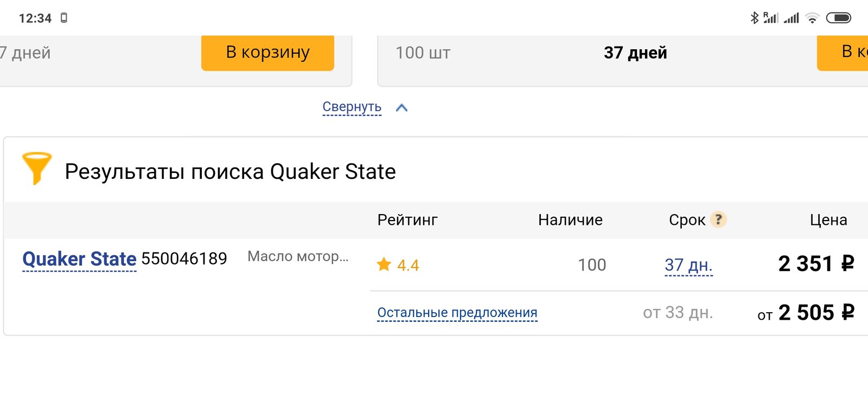
Task: Click the orange funnel filter icon
Action: click(x=36, y=169)
